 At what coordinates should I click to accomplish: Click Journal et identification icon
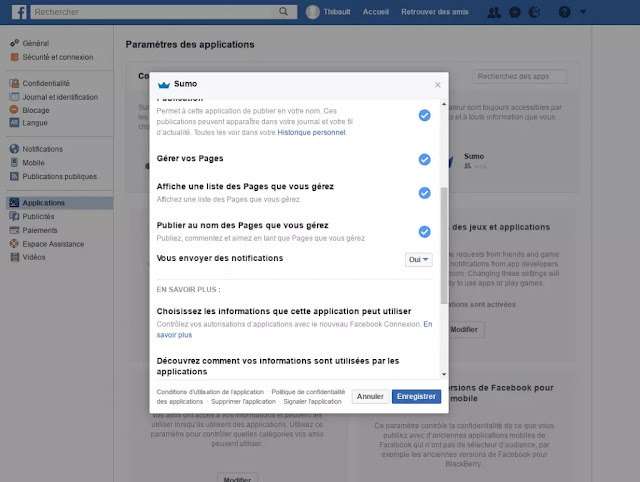pos(14,97)
